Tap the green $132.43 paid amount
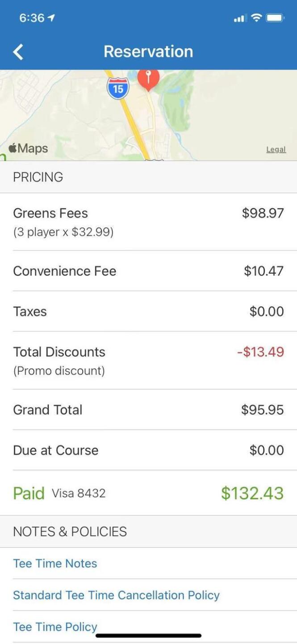297x644 pixels. coord(252,493)
